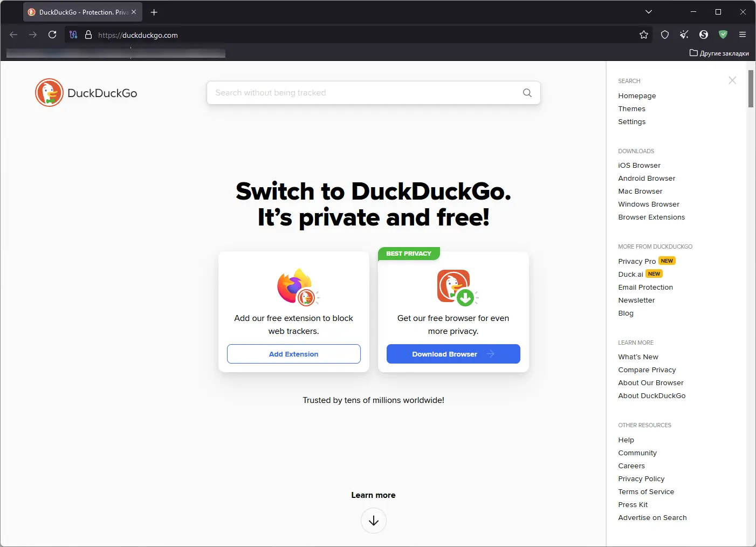Close the DuckDuckGo tab

pyautogui.click(x=134, y=12)
